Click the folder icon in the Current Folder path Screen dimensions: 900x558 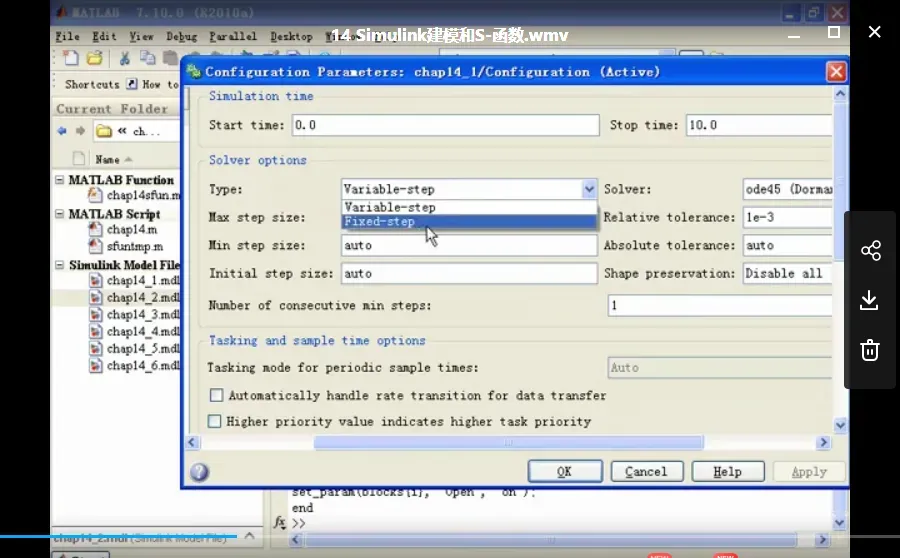[104, 131]
